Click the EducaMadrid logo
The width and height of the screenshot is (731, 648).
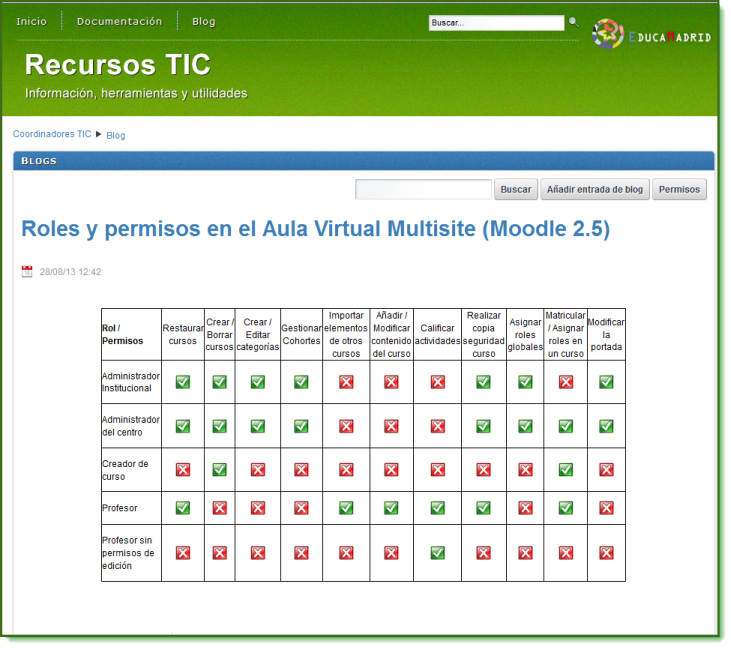tap(651, 35)
